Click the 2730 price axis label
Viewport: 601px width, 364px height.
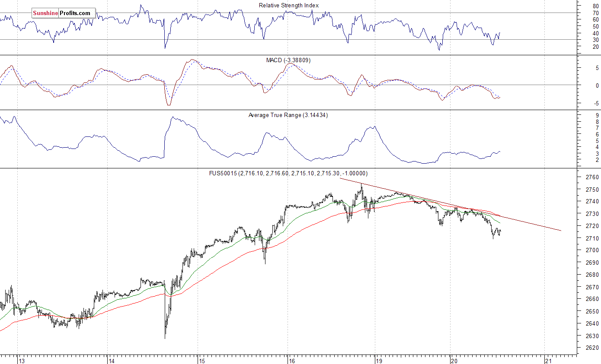592,214
